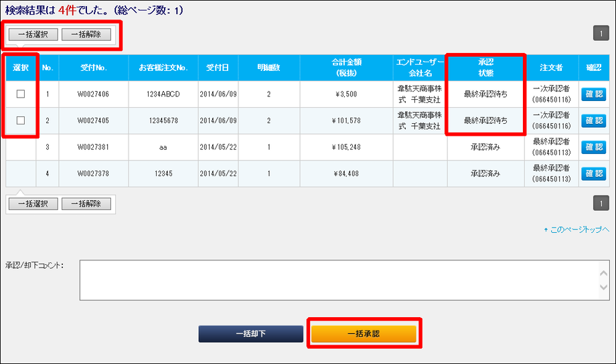Open 確認 for order W0027405
Screen dimensions: 616x364
pos(593,120)
